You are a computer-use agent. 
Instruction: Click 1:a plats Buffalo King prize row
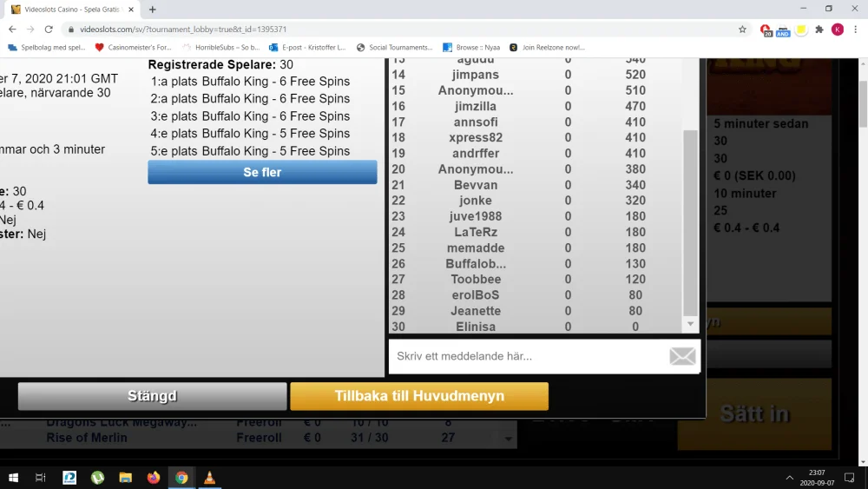click(250, 82)
